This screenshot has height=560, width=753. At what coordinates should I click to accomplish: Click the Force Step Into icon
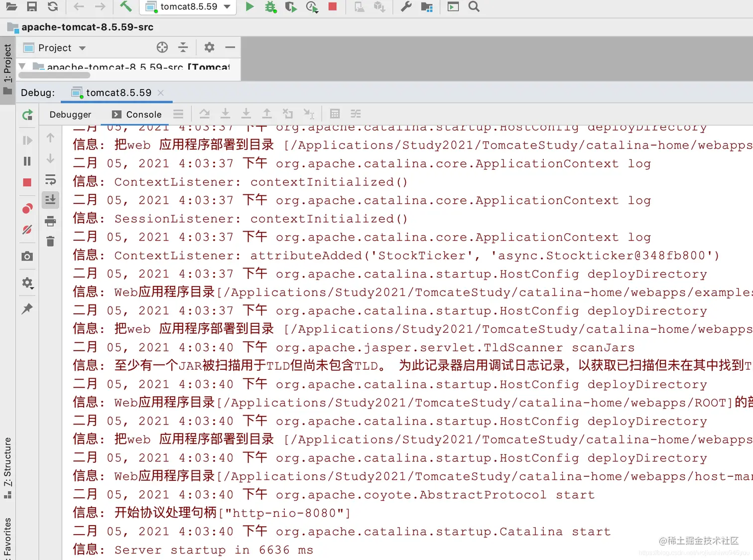point(246,114)
